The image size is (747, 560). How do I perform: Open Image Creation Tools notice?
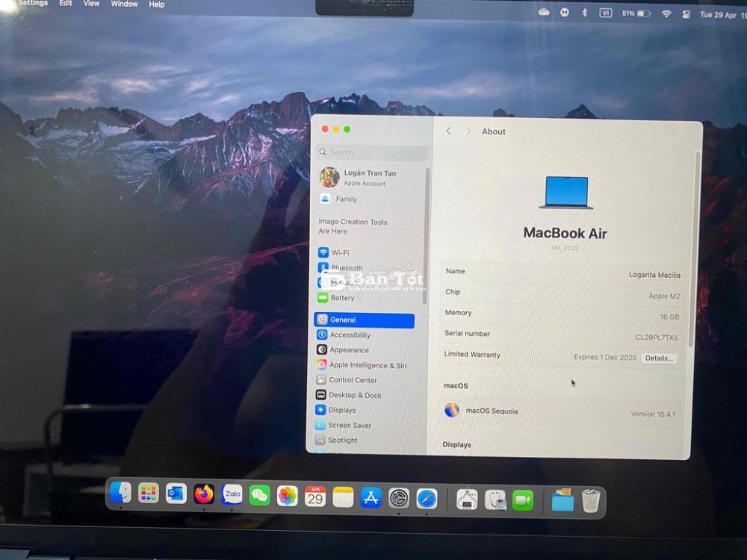pyautogui.click(x=353, y=226)
